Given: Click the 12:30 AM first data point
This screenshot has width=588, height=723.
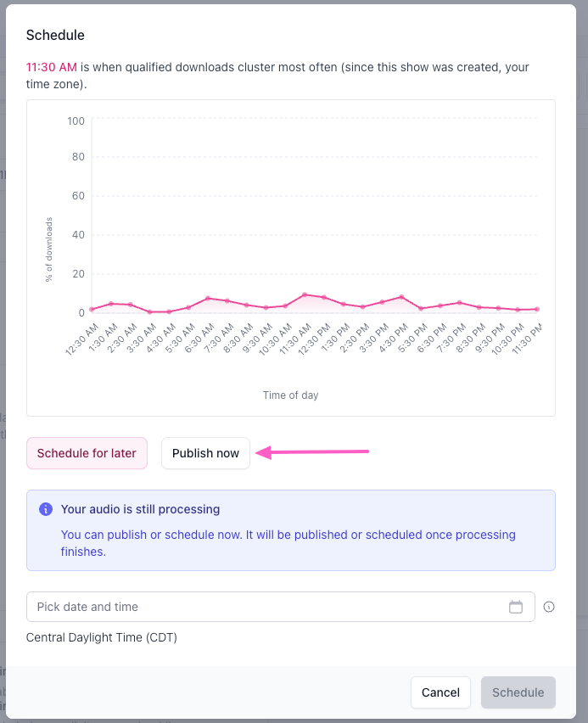Looking at the screenshot, I should pyautogui.click(x=92, y=310).
